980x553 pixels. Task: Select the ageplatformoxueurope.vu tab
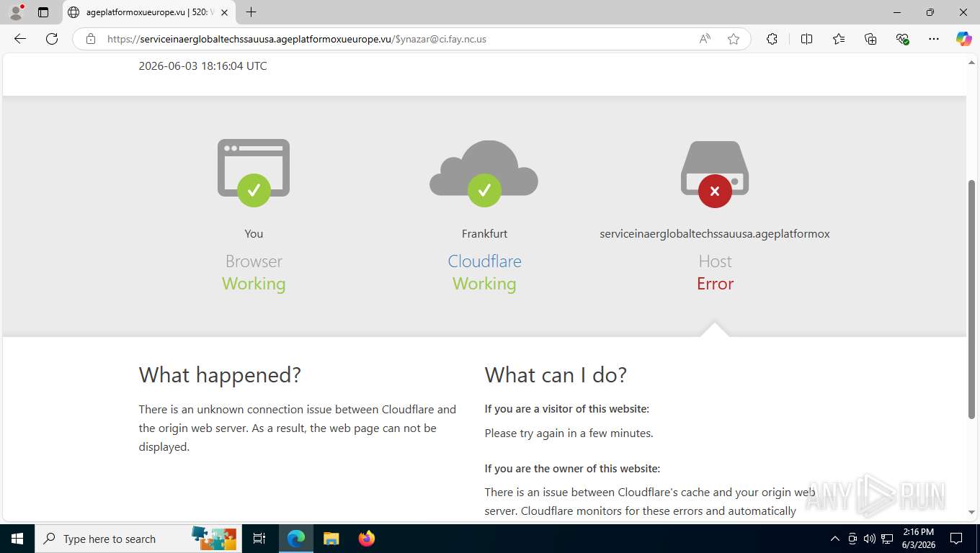[x=148, y=12]
